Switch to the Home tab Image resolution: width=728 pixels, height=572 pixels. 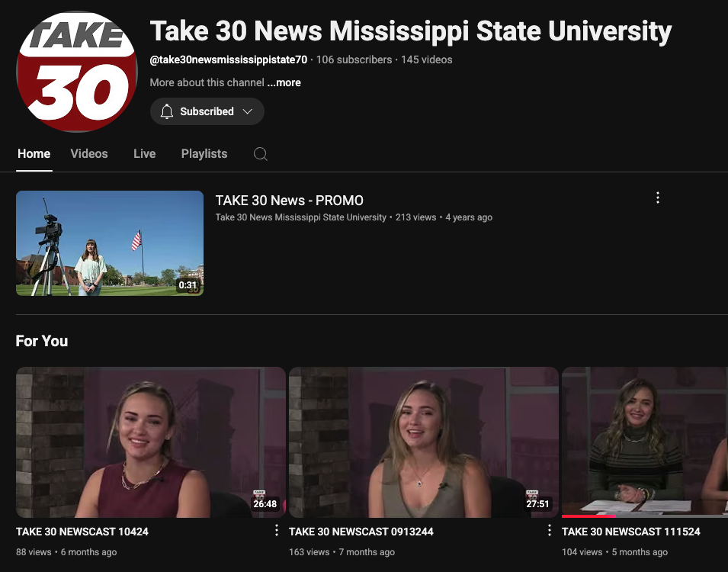point(34,154)
